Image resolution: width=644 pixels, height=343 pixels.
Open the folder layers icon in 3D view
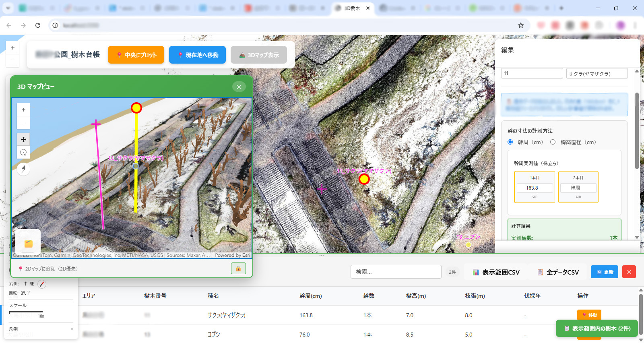pos(28,243)
